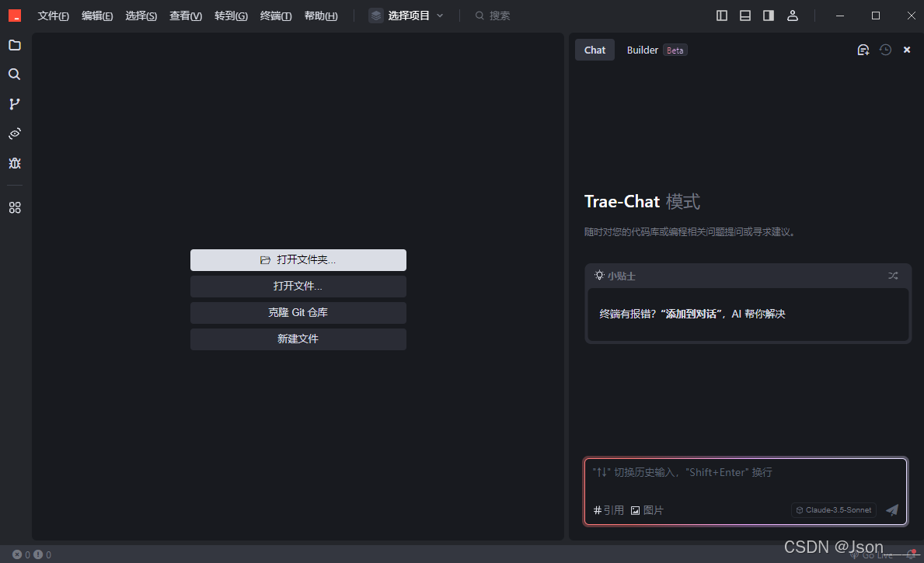Click the #引用 reference option
Viewport: 924px width, 563px height.
click(x=608, y=510)
